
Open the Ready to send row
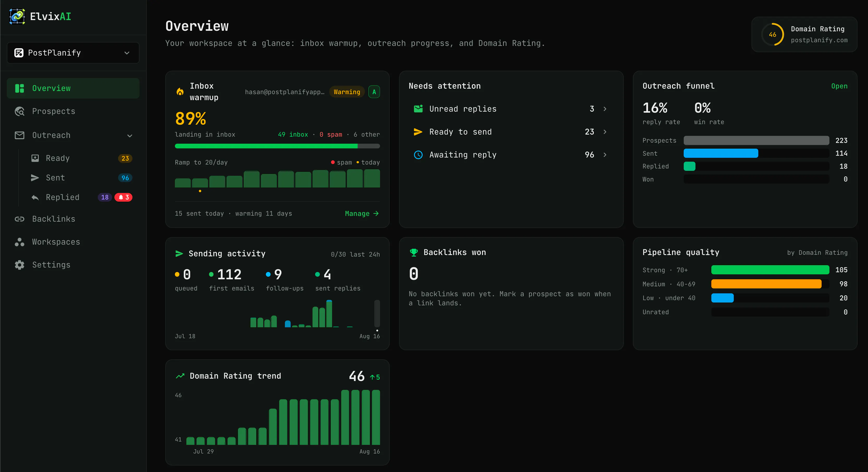511,132
